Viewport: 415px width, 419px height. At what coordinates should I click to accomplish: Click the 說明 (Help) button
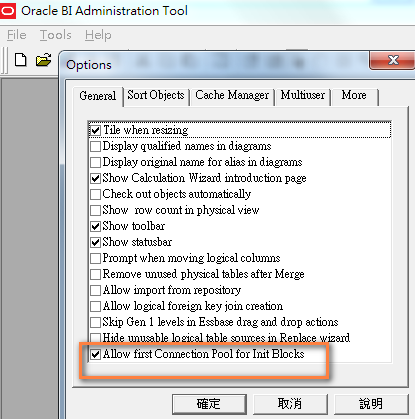[371, 404]
